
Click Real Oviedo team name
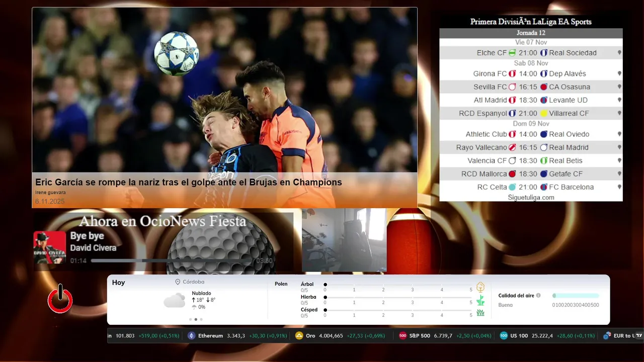569,134
